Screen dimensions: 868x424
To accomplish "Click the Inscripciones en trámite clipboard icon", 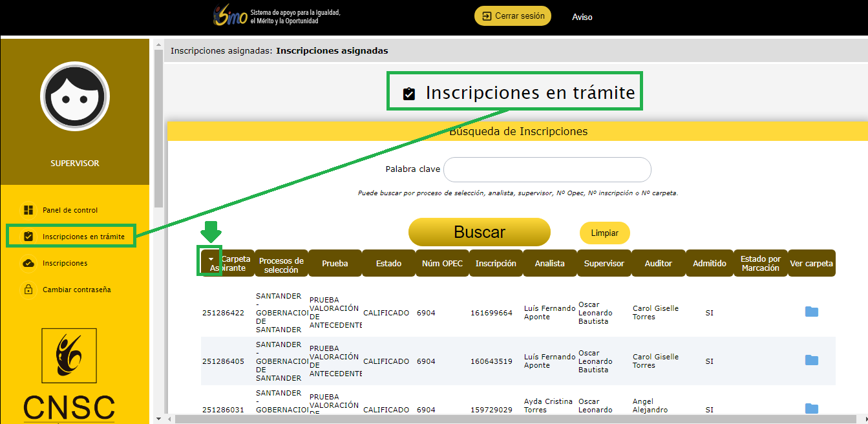I will pos(28,237).
